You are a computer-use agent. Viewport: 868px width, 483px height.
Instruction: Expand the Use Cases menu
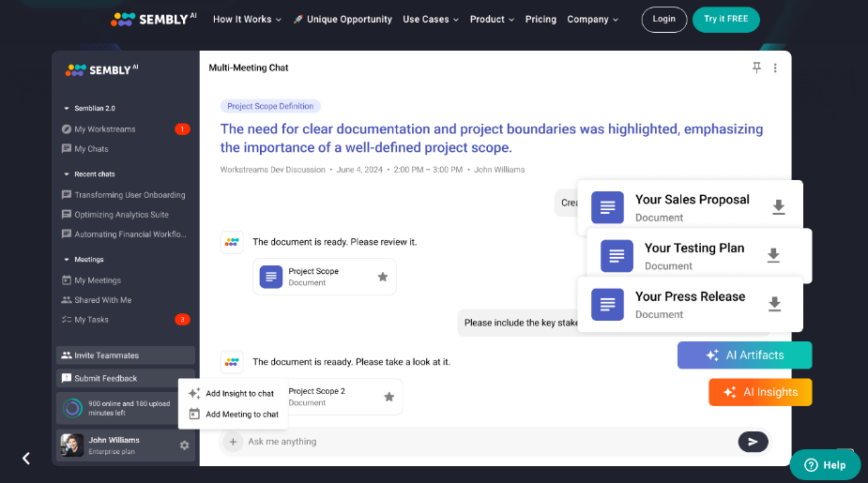click(x=431, y=20)
